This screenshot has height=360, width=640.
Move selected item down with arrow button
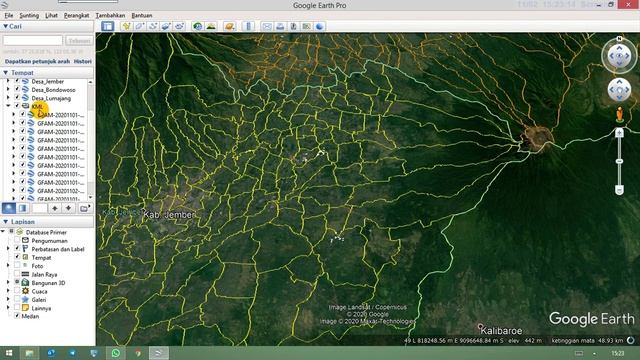pos(68,208)
